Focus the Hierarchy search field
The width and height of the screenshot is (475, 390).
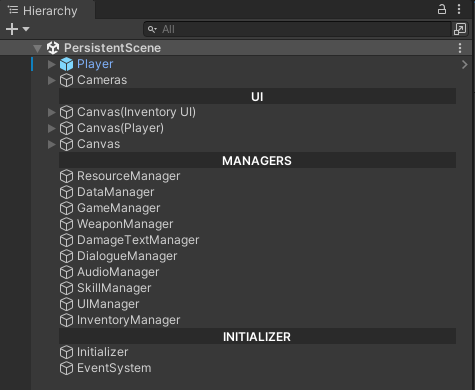click(297, 29)
